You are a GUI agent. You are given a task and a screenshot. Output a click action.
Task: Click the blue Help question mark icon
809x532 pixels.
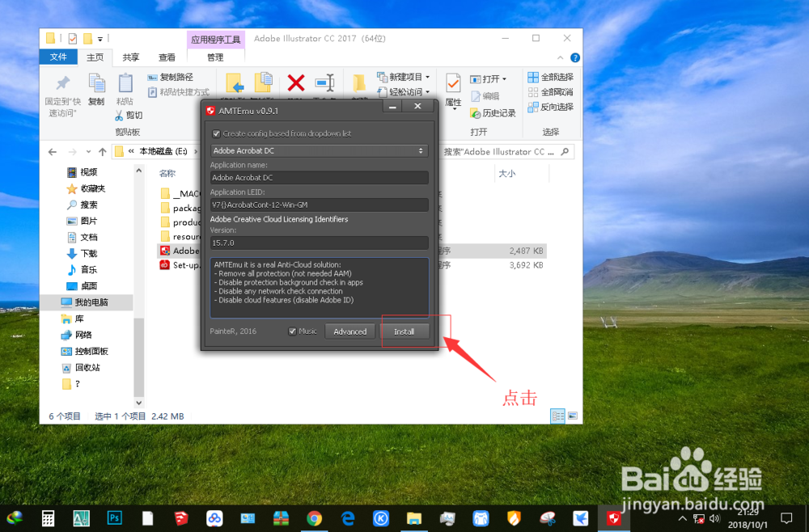575,57
